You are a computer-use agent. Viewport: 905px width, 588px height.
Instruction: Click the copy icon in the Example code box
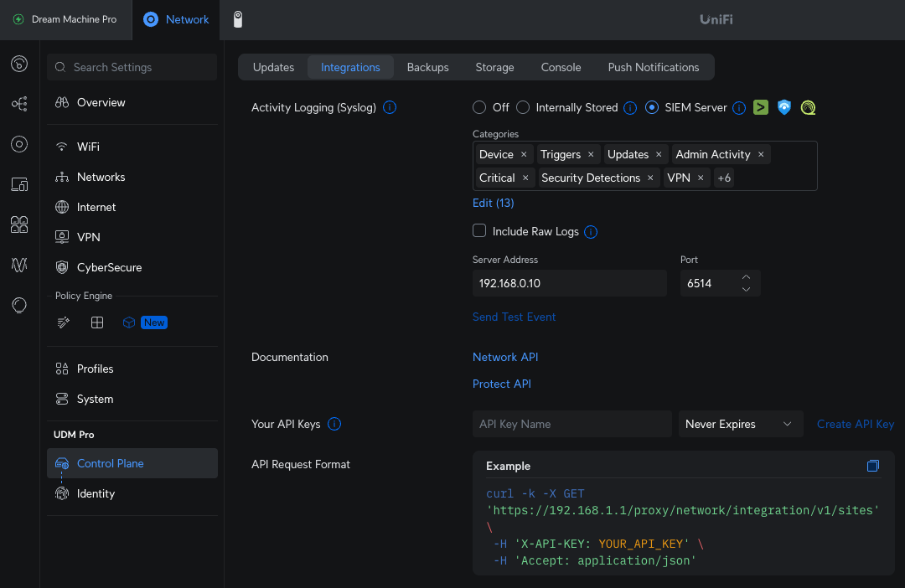[873, 466]
